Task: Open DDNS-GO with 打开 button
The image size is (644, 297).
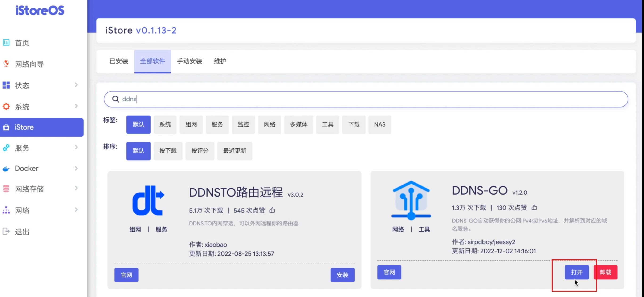Action: coord(577,272)
